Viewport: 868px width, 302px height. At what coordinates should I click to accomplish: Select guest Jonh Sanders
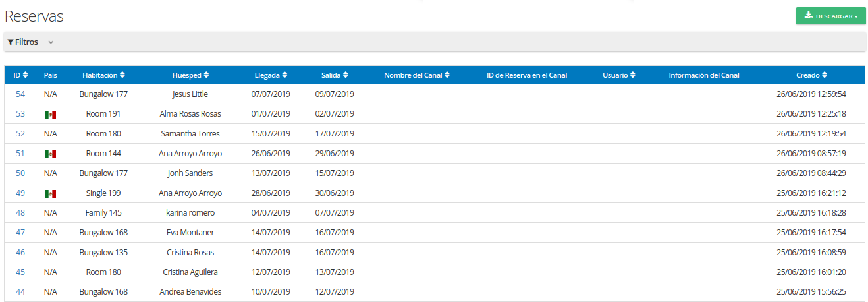pyautogui.click(x=190, y=173)
